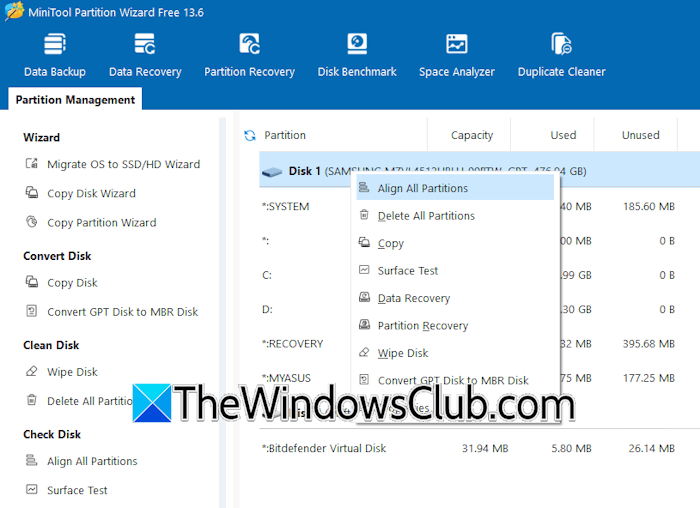Click the 185.60 MB unused value

click(x=649, y=206)
